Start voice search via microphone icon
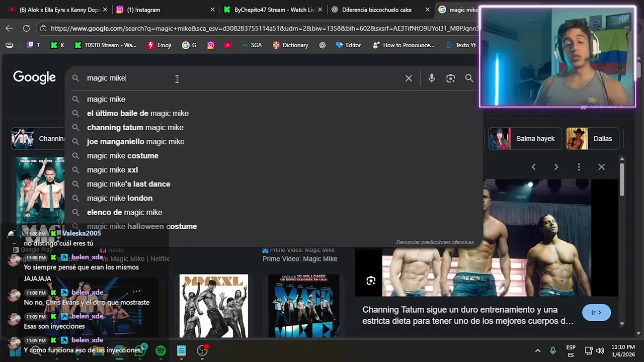The image size is (644, 362). pyautogui.click(x=432, y=78)
